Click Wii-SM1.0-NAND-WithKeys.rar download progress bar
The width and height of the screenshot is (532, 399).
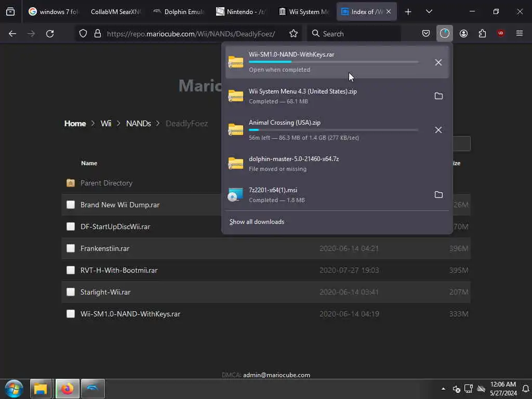coord(334,62)
